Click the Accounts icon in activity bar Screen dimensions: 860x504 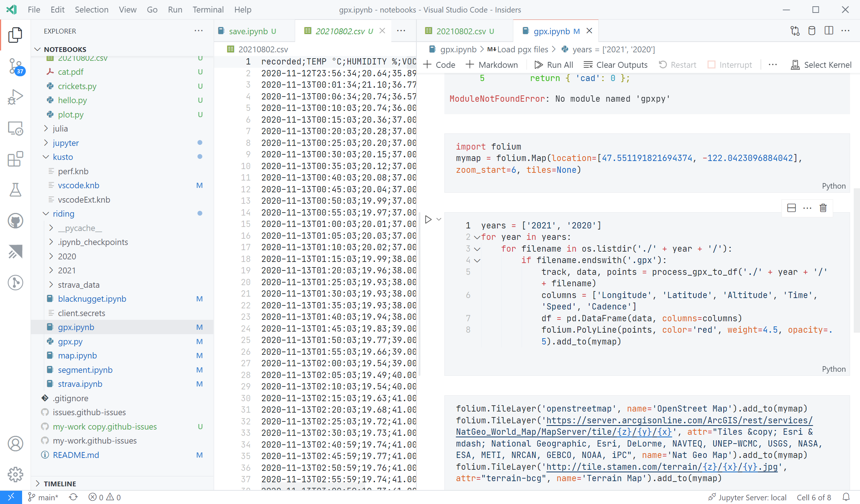(15, 444)
